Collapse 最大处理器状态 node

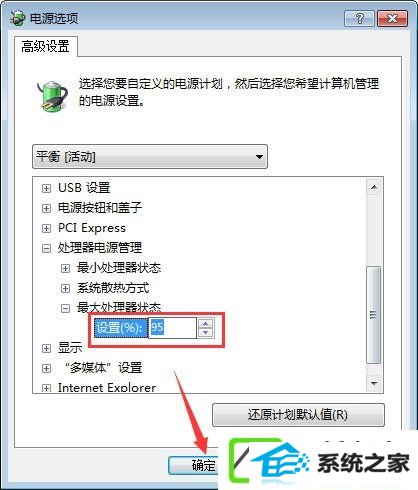[65, 309]
